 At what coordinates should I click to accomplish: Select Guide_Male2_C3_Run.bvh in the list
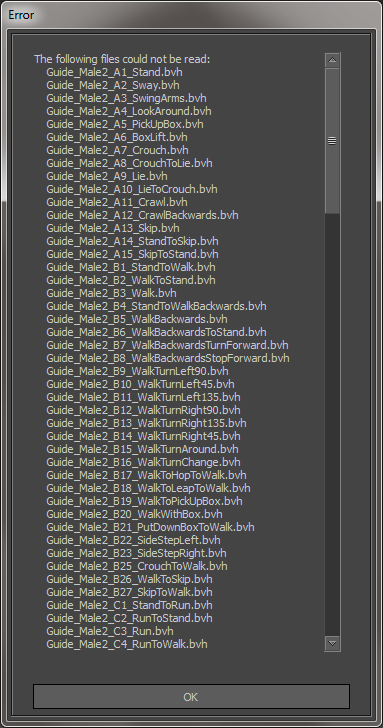pos(110,631)
